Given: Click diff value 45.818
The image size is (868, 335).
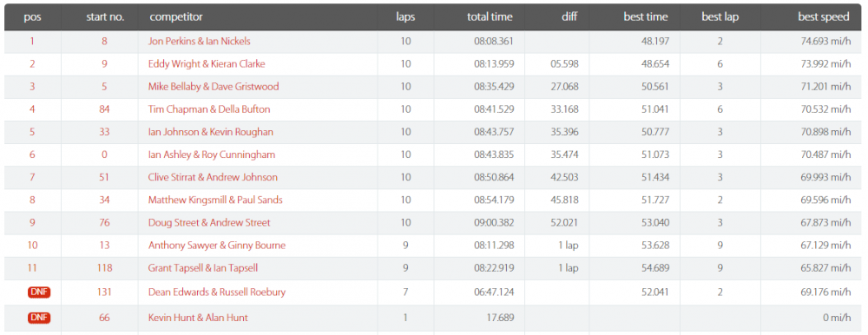Looking at the screenshot, I should (565, 200).
